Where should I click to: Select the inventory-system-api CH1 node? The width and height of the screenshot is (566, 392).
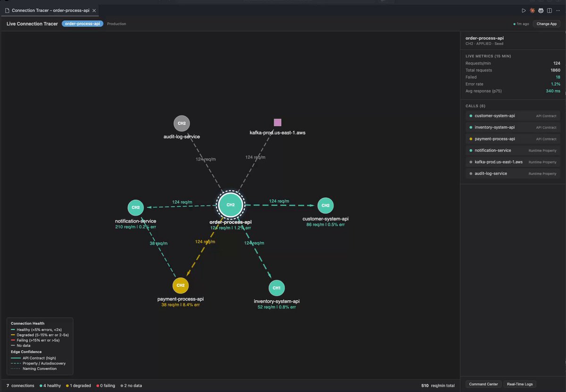point(277,288)
